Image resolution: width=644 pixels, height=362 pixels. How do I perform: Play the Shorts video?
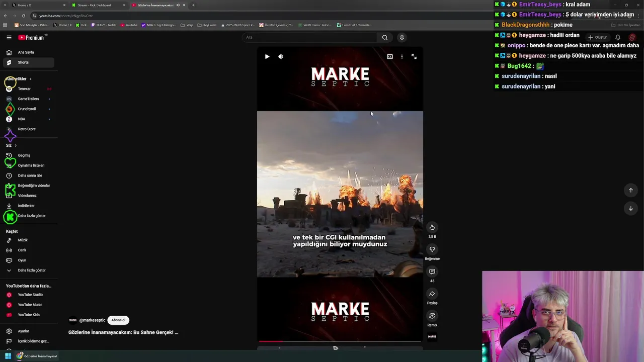(x=267, y=57)
